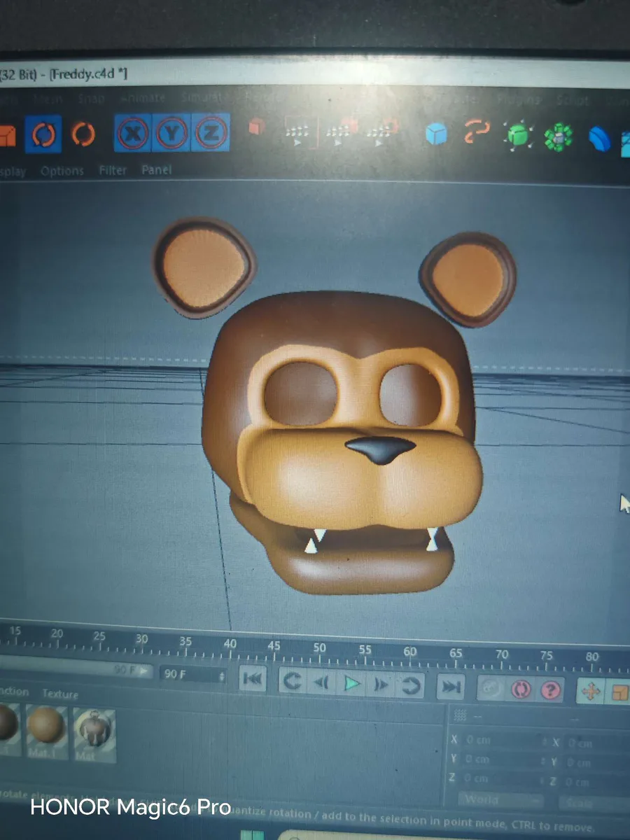Jump to next keyframe
The image size is (630, 840).
pos(412,686)
